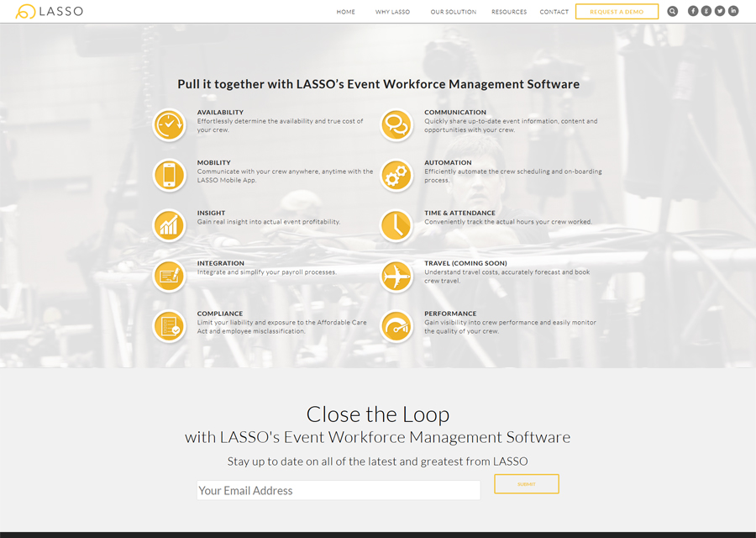Select the Insight bar chart icon
Viewport: 756px width, 538px height.
169,225
